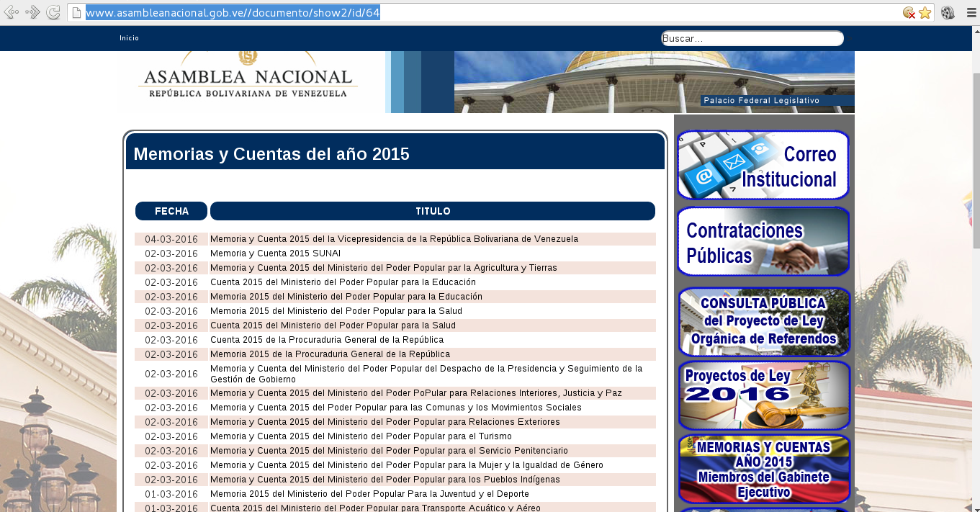Reload the current page

tap(53, 12)
